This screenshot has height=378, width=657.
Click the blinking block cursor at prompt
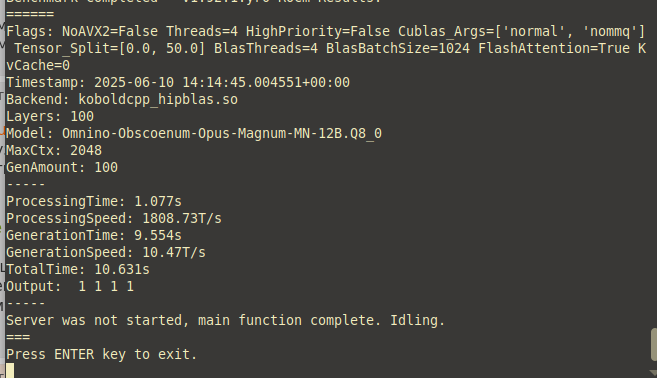click(x=10, y=370)
